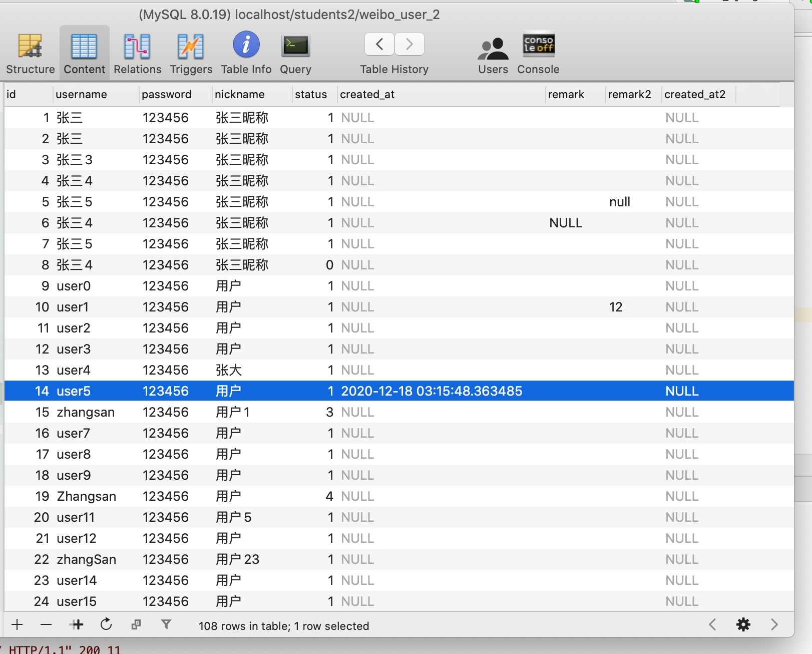Go to previous page of rows
The width and height of the screenshot is (812, 654).
(713, 624)
